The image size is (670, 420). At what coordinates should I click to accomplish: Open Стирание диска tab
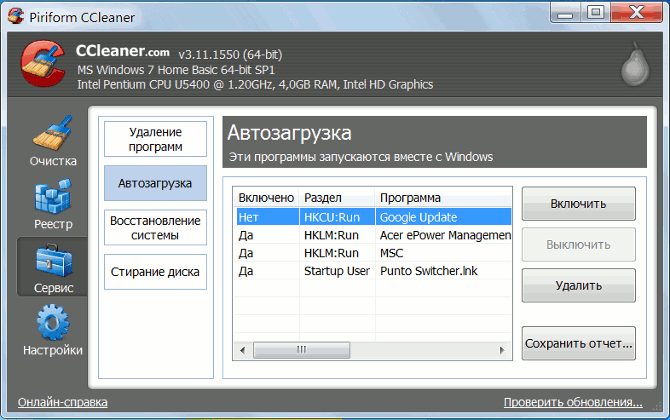pyautogui.click(x=156, y=272)
